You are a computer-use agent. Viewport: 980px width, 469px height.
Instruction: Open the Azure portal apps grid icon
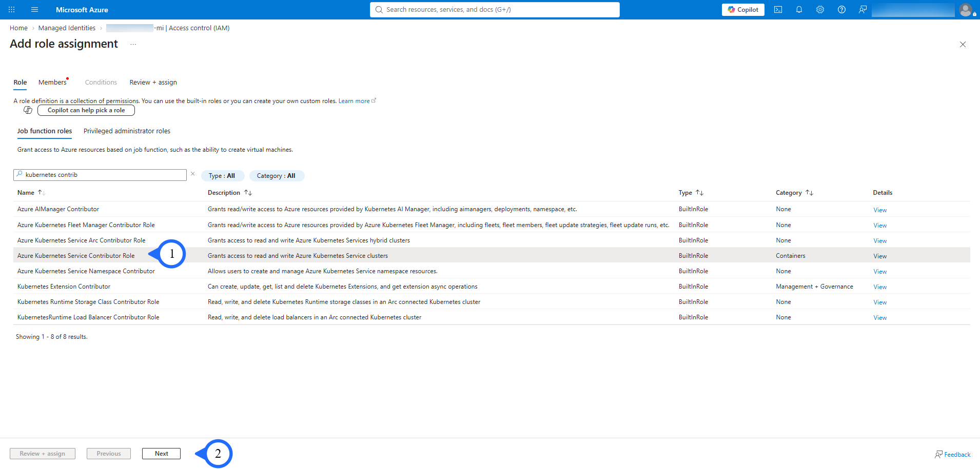(x=12, y=10)
